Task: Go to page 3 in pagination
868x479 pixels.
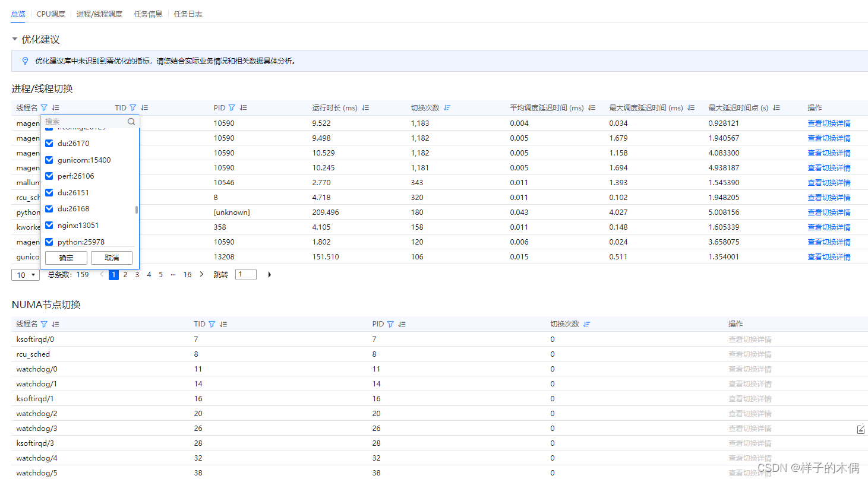Action: [x=137, y=275]
